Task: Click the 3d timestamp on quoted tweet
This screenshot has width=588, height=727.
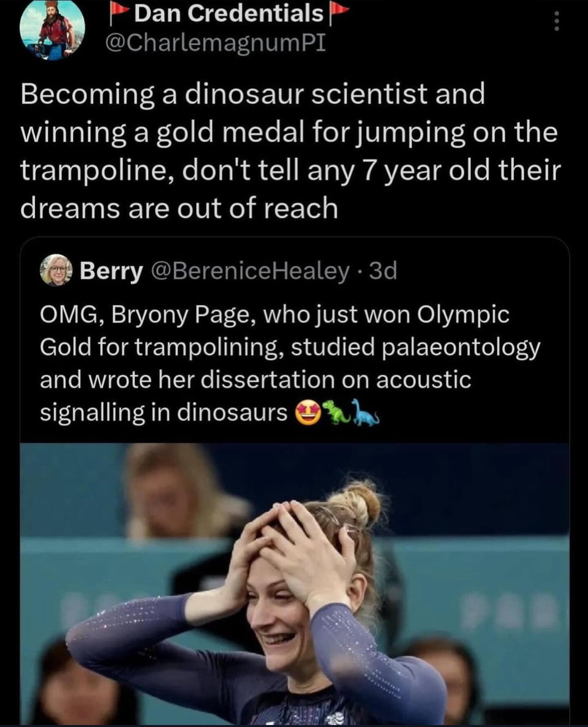Action: point(383,271)
